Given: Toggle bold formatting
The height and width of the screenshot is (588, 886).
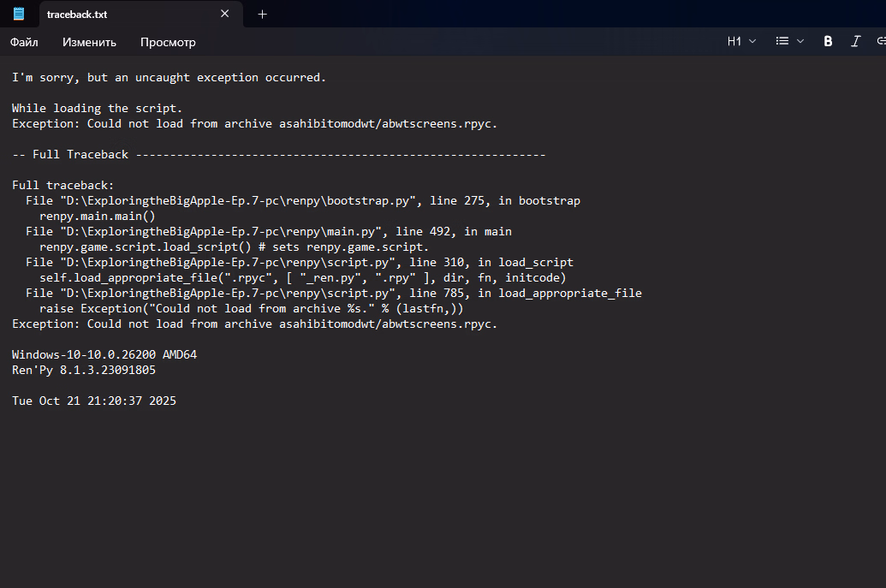Looking at the screenshot, I should tap(828, 41).
